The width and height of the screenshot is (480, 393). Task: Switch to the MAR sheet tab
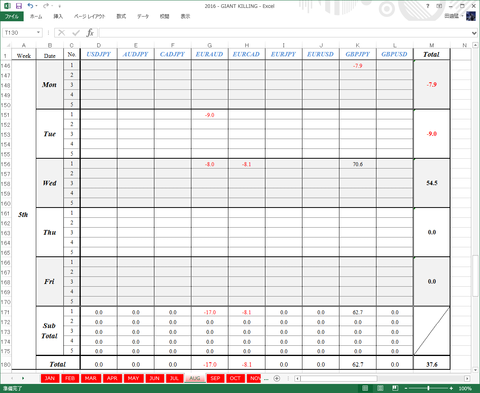click(91, 378)
